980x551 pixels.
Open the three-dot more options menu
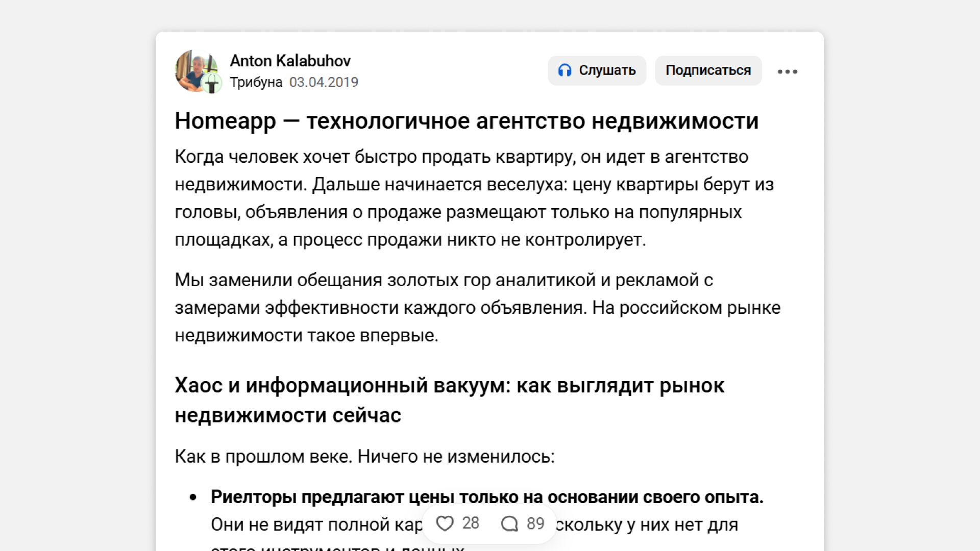[787, 71]
